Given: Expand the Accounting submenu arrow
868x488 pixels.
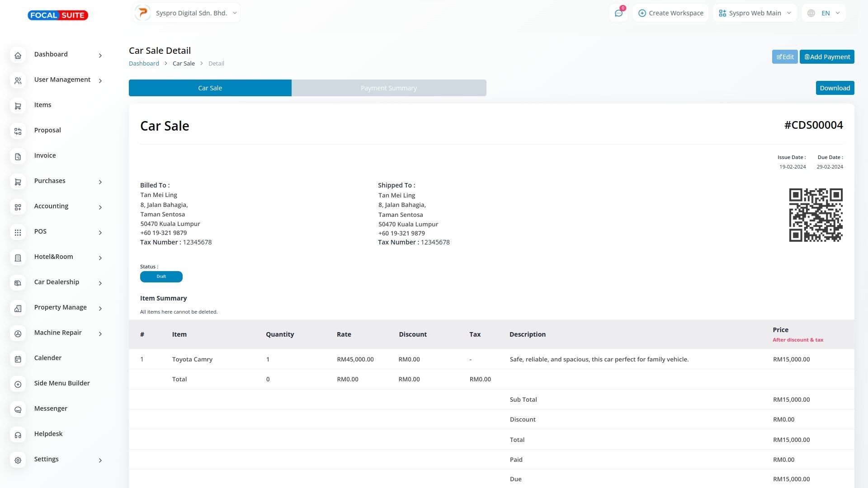Looking at the screenshot, I should tap(100, 207).
